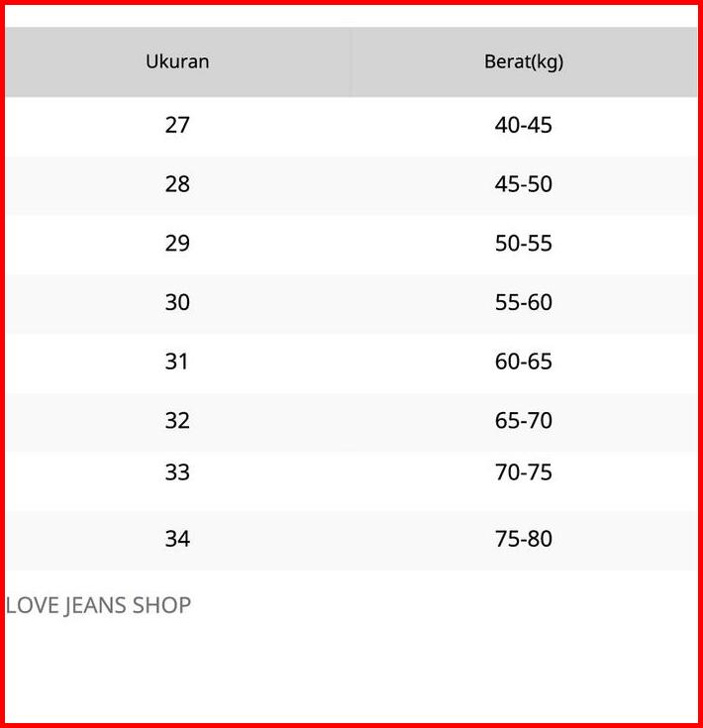Viewport: 703px width, 728px height.
Task: Click the 60-65 kg cell
Action: 524,363
